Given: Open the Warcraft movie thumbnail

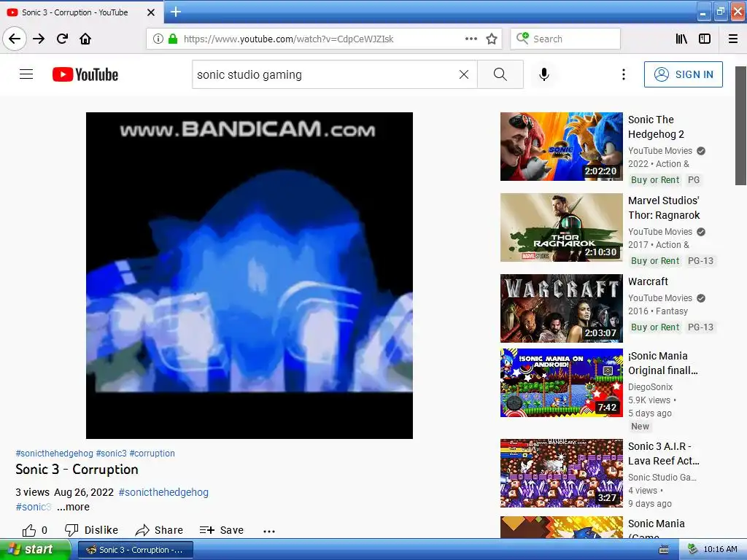Looking at the screenshot, I should tap(561, 308).
